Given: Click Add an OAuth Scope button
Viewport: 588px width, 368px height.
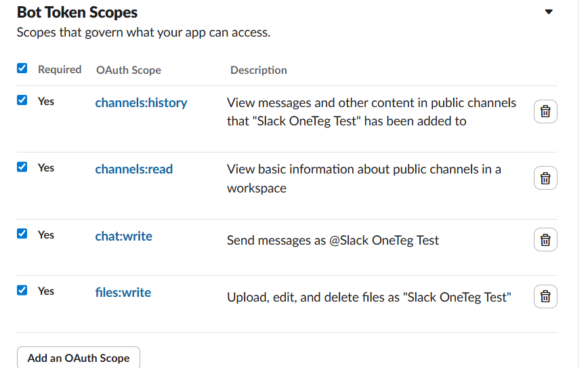Looking at the screenshot, I should point(79,358).
